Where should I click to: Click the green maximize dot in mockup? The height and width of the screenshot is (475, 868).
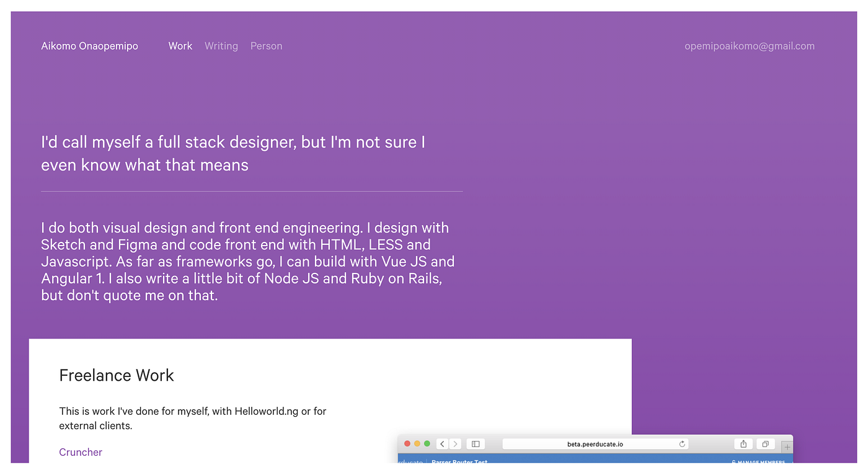tap(427, 444)
